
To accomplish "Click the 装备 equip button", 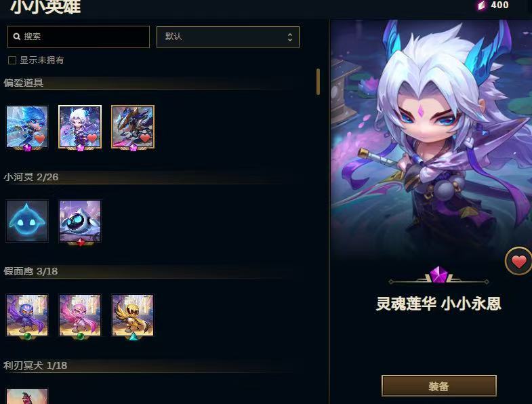I will click(439, 386).
